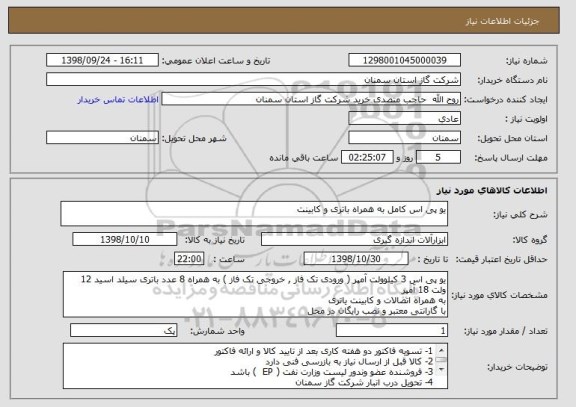Click the توضیحات خریدار label
The height and width of the screenshot is (407, 576).
pos(517,367)
